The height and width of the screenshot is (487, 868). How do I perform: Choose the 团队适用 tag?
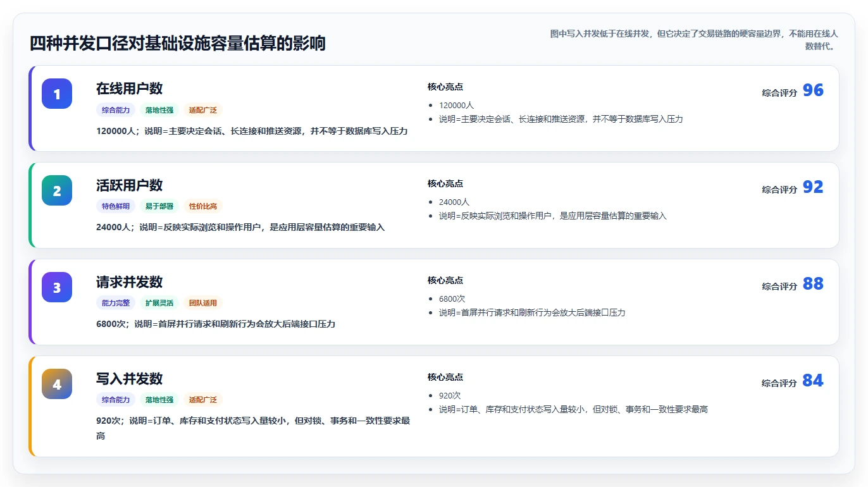(x=203, y=304)
